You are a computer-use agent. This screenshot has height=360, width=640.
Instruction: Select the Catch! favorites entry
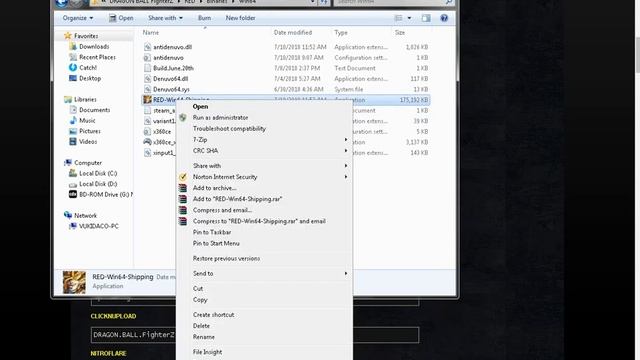point(88,68)
